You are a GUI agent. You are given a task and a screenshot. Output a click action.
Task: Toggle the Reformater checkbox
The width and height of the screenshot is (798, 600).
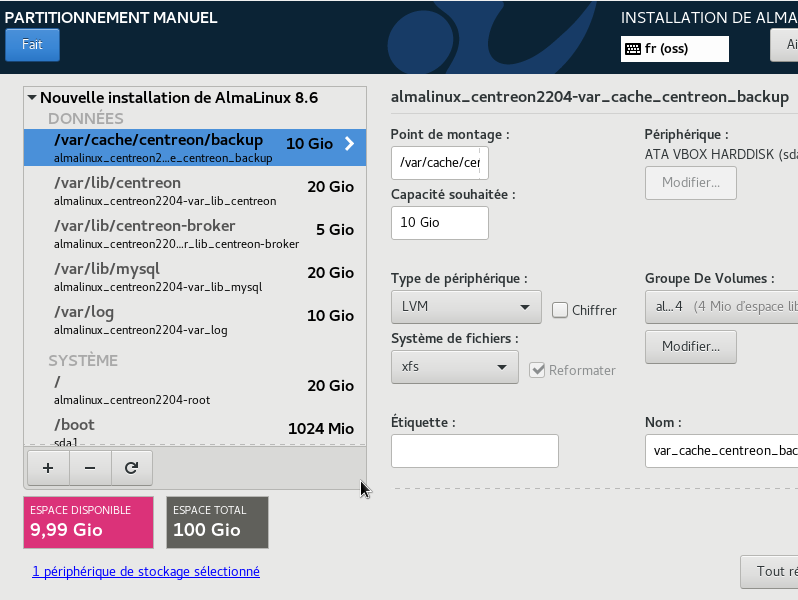tap(538, 370)
